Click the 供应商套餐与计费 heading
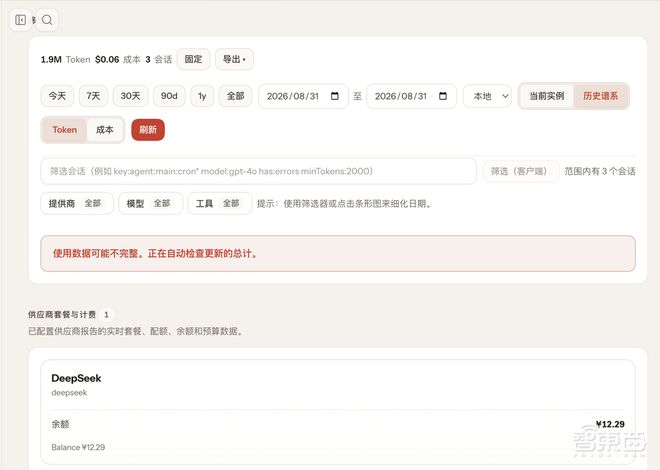 coord(62,314)
